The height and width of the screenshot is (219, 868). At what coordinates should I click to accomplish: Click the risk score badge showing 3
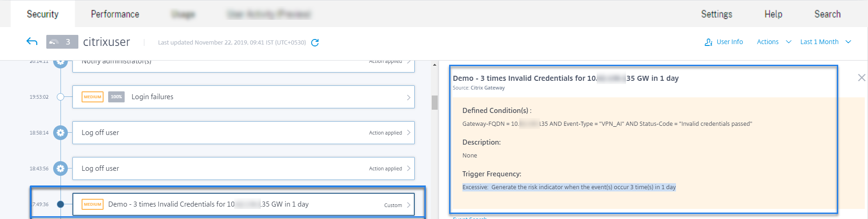[x=62, y=42]
